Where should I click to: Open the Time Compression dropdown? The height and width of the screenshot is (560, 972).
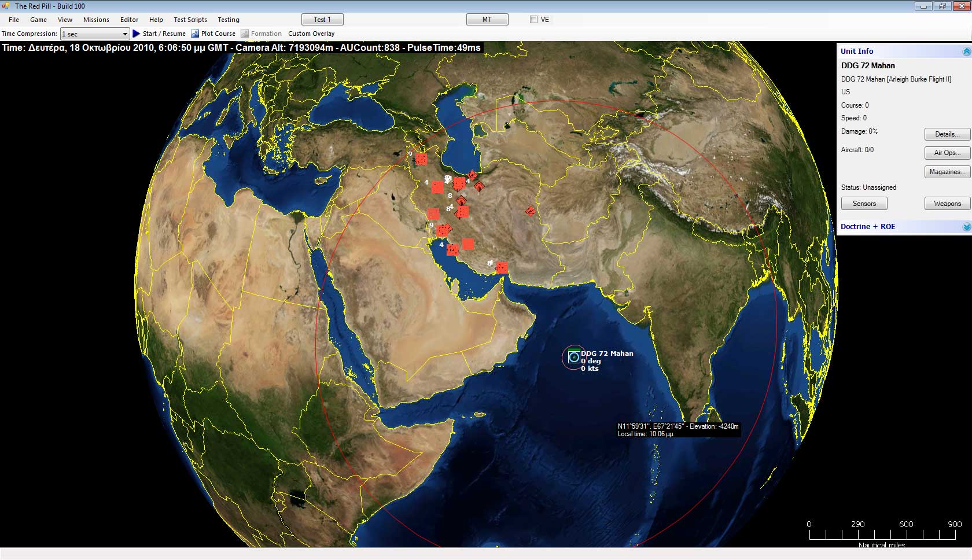point(95,34)
